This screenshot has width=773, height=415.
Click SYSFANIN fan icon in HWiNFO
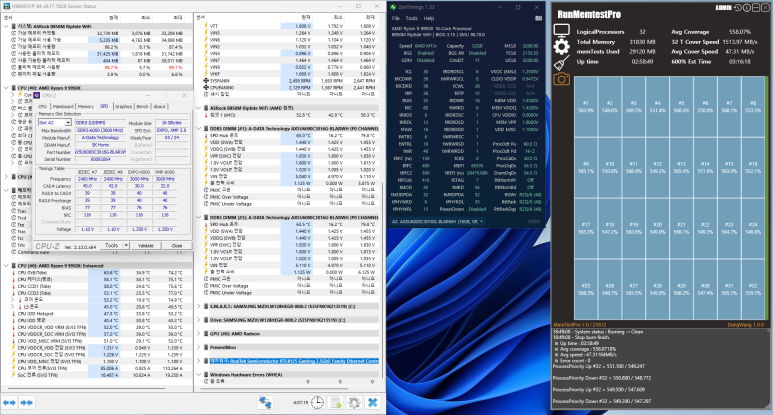pos(206,81)
